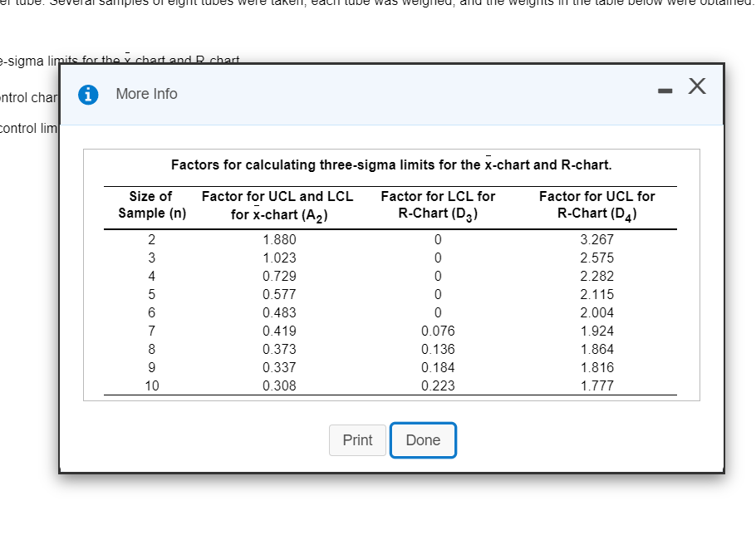The width and height of the screenshot is (756, 535).
Task: Select A2 value 0.729
Action: (279, 276)
